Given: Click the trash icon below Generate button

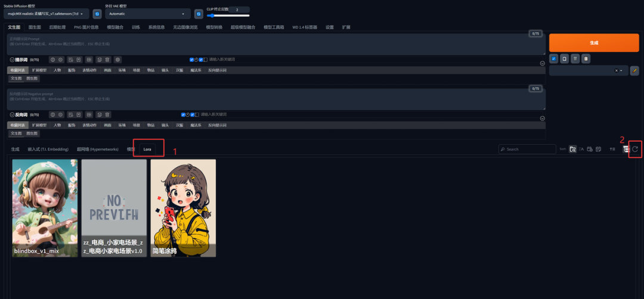Looking at the screenshot, I should (575, 58).
